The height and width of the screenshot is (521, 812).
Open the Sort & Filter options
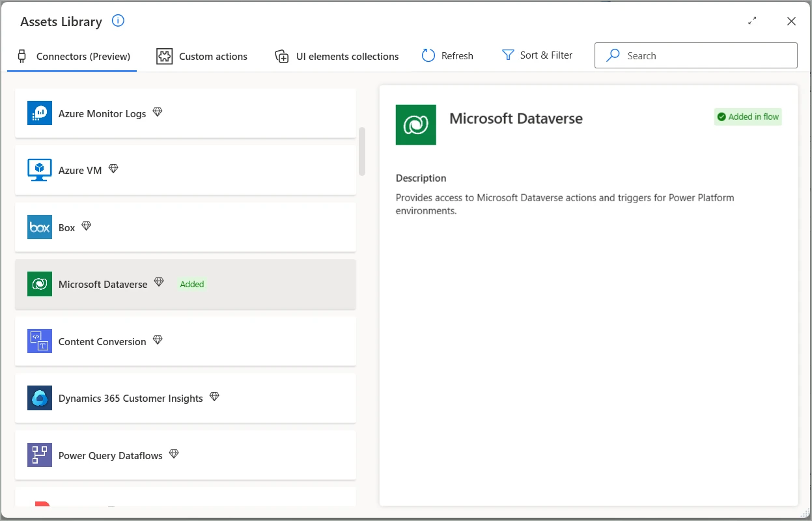(x=537, y=55)
